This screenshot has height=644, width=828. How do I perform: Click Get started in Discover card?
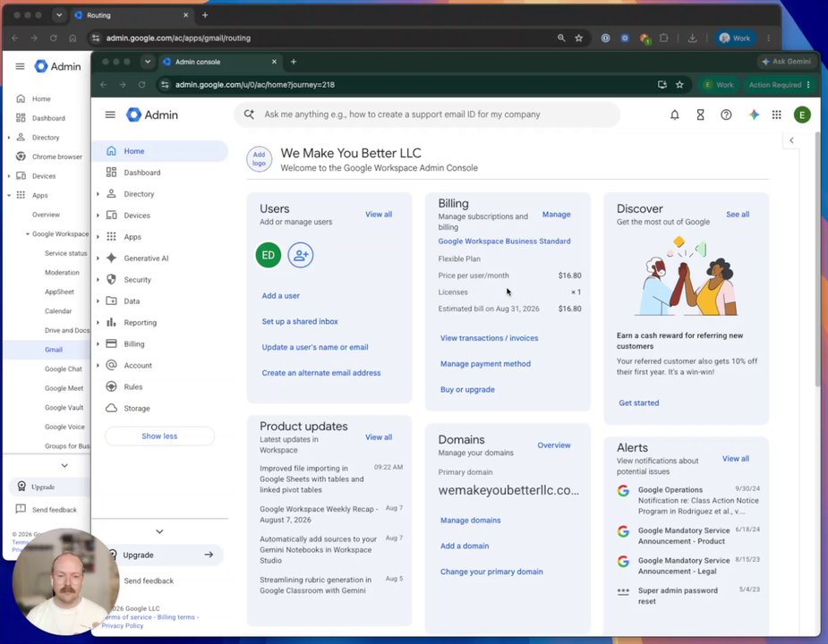click(639, 402)
